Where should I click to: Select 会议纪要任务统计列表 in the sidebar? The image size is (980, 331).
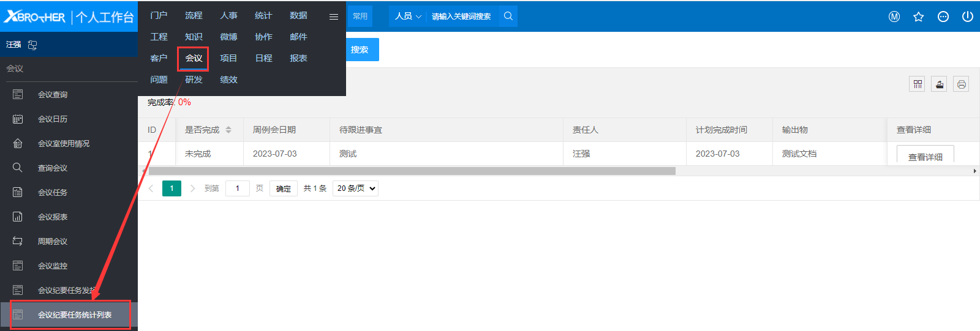tap(74, 314)
